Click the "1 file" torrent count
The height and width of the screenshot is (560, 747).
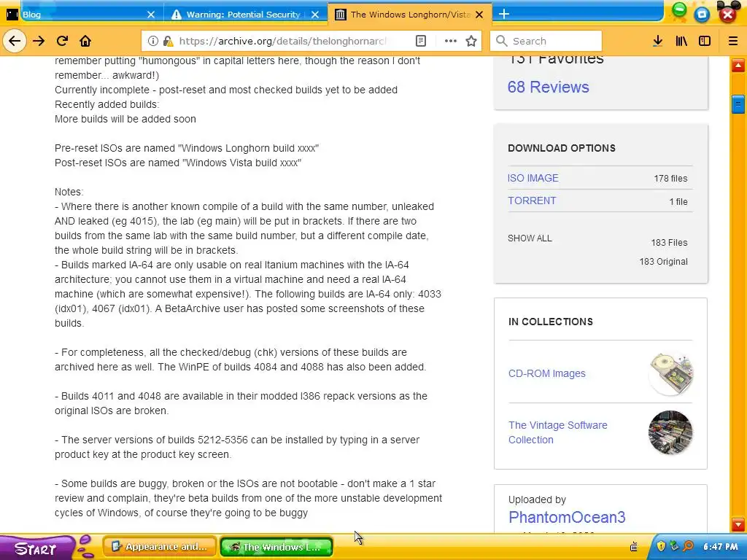coord(678,201)
